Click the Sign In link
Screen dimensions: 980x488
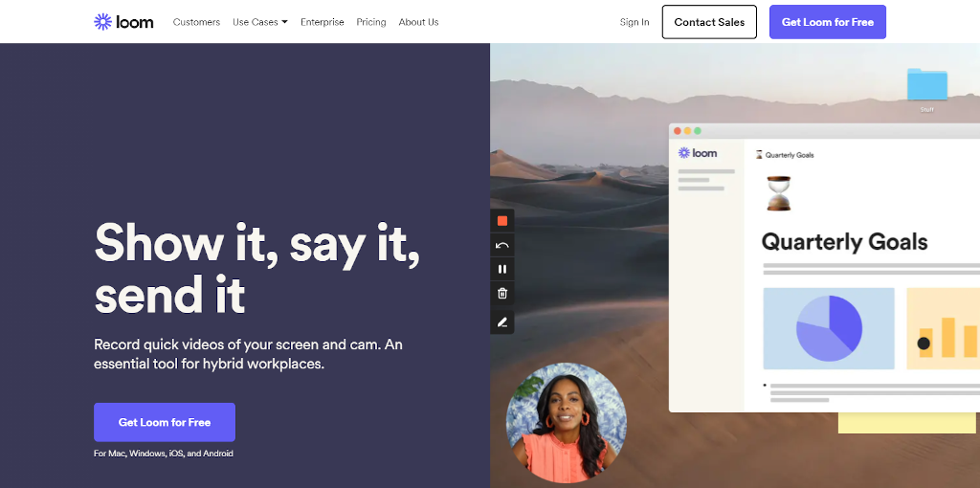pyautogui.click(x=635, y=22)
